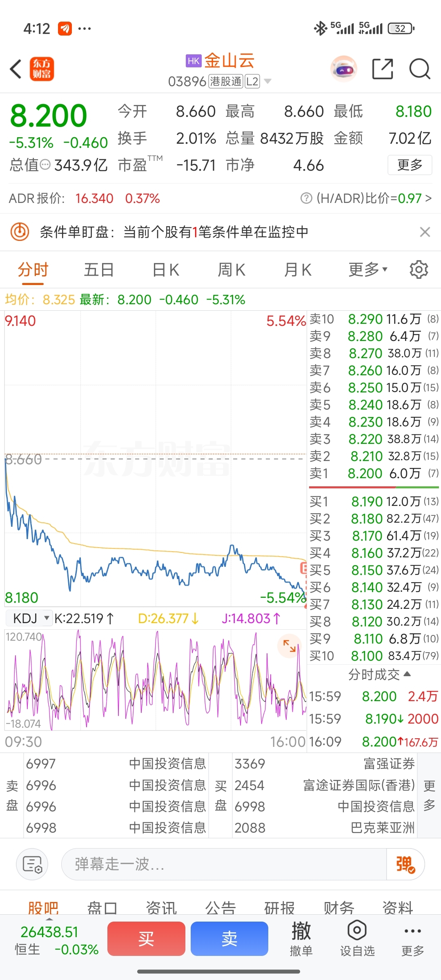
Task: Tap the L2 level badge
Action: click(252, 81)
